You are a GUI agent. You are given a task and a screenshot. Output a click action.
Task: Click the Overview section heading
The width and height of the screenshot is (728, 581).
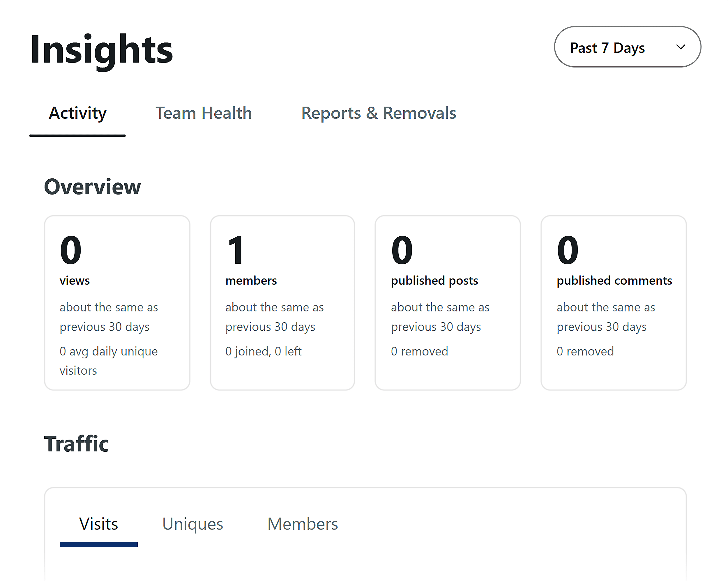[x=93, y=187]
